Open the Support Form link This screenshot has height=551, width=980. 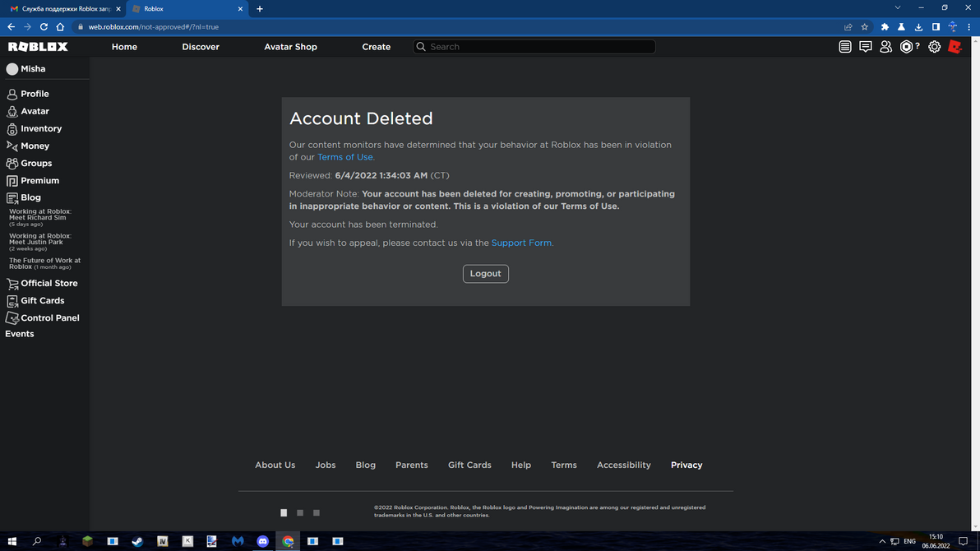[521, 242]
